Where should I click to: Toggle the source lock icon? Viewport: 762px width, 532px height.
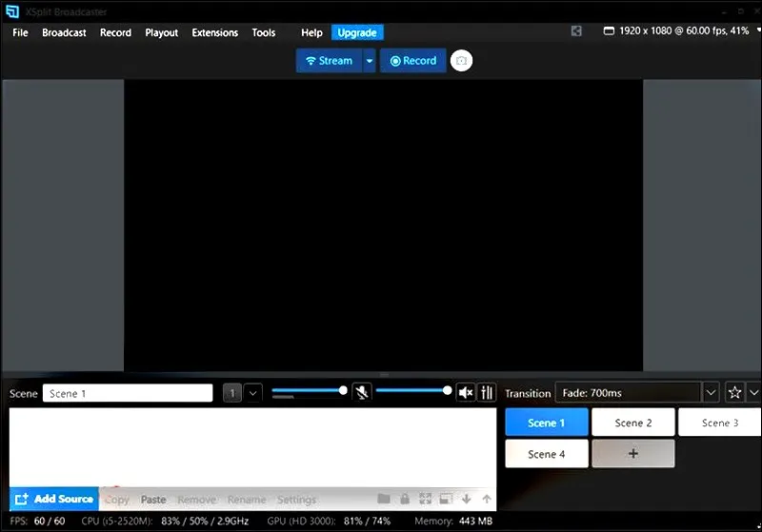[x=404, y=499]
